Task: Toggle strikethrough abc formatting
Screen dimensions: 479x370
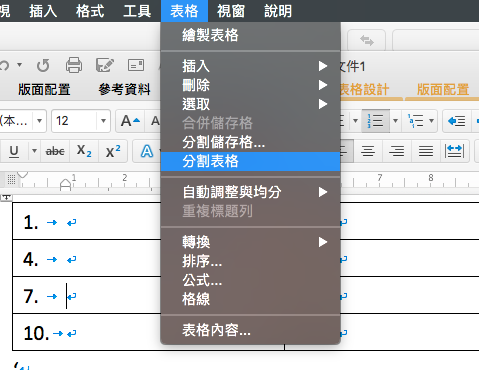Action: pos(55,151)
